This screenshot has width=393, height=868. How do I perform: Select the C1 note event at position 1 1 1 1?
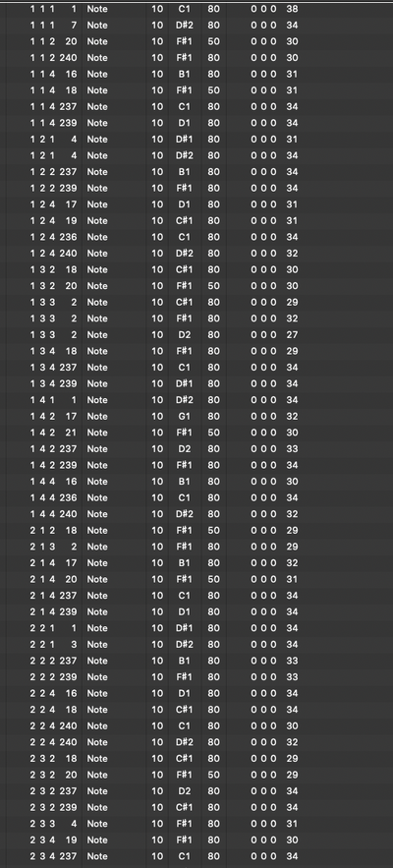point(196,9)
